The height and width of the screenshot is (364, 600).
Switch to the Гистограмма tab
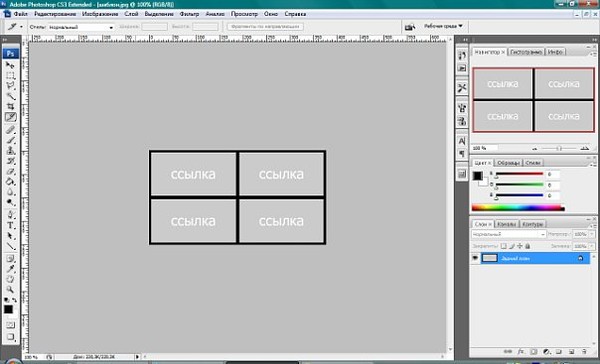[x=526, y=52]
